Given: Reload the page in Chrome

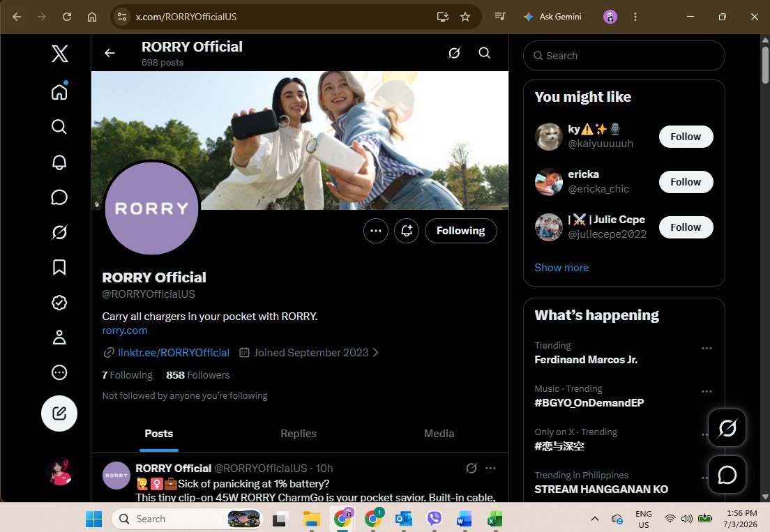Looking at the screenshot, I should tap(67, 17).
